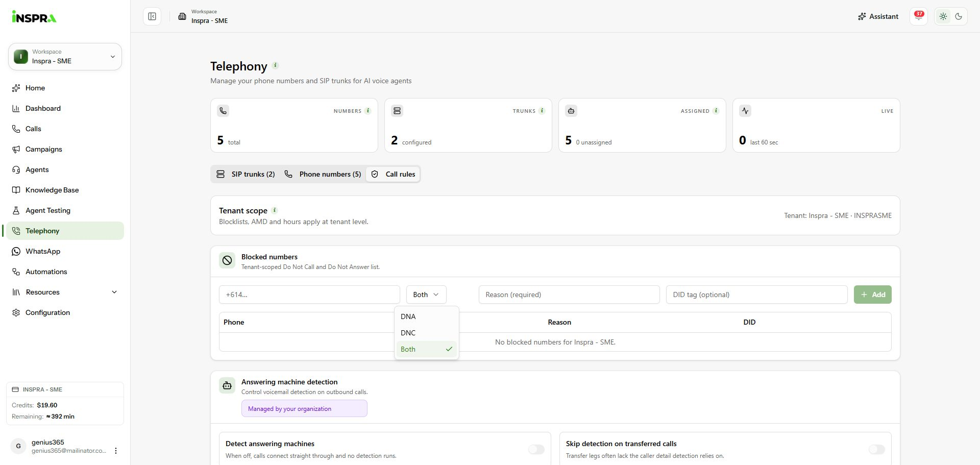Click info icon beside Tenant scope
The image size is (980, 465).
click(275, 210)
